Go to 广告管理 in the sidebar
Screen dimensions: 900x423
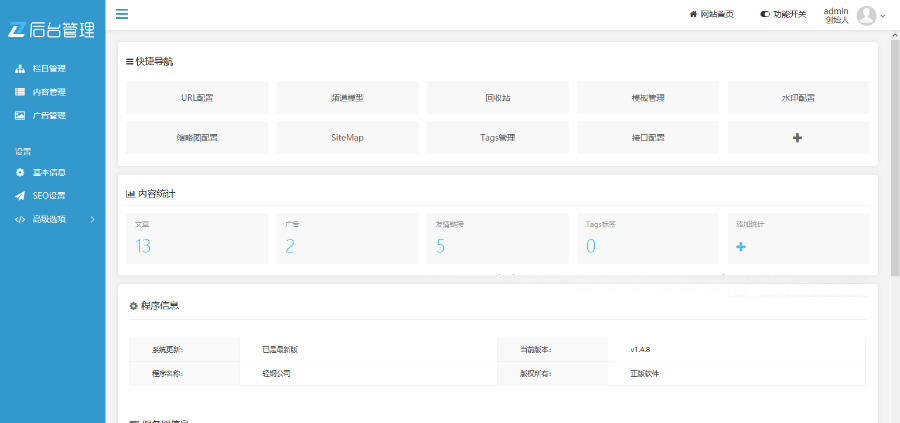pos(48,115)
